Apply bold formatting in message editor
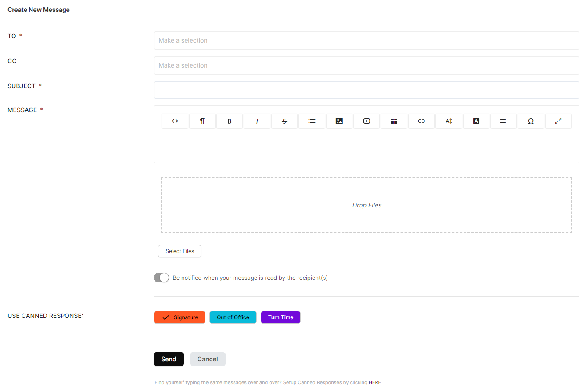 coord(230,121)
